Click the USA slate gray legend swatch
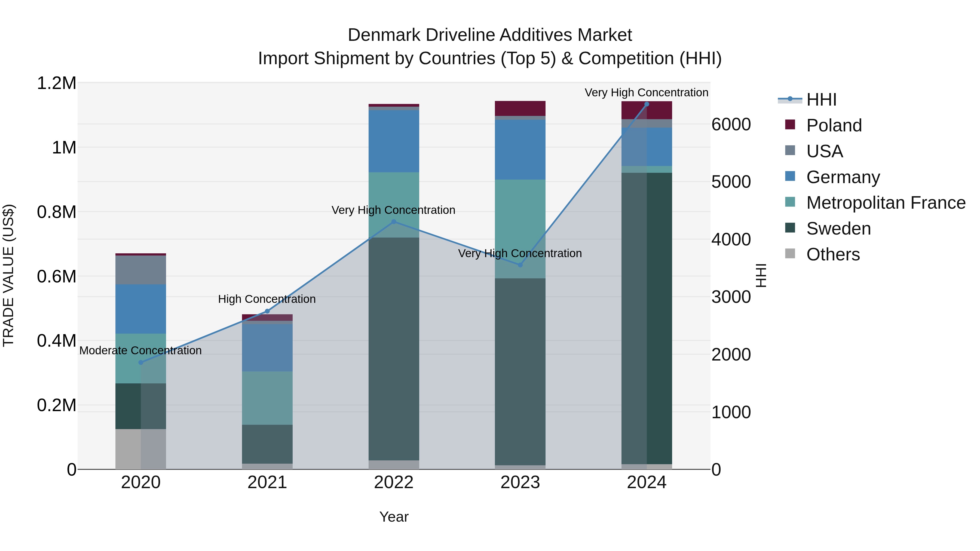 tap(790, 150)
